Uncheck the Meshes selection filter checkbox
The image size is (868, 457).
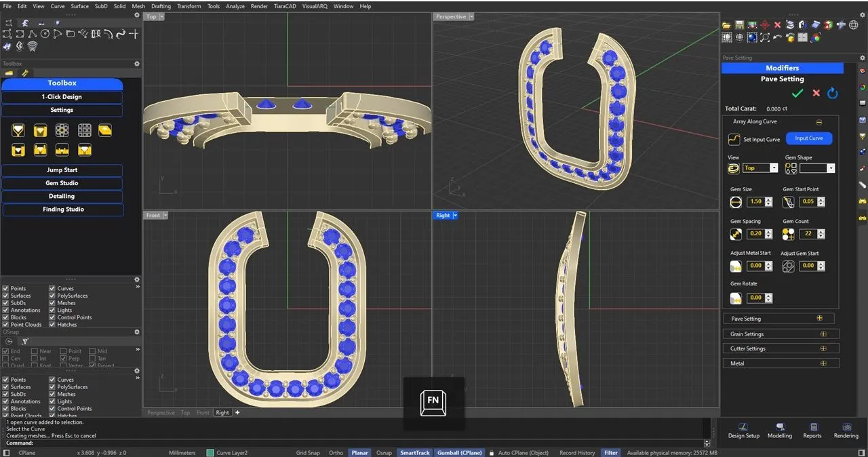click(52, 303)
